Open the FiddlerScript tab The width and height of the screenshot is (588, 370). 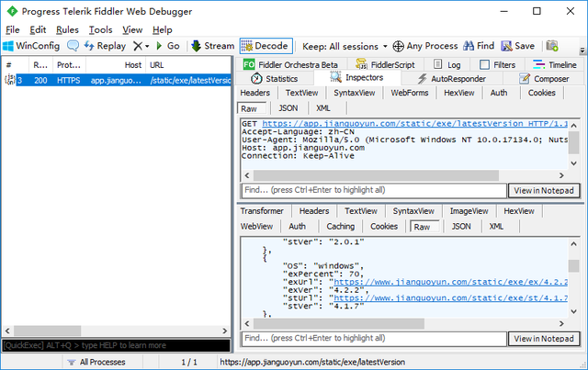(x=386, y=65)
